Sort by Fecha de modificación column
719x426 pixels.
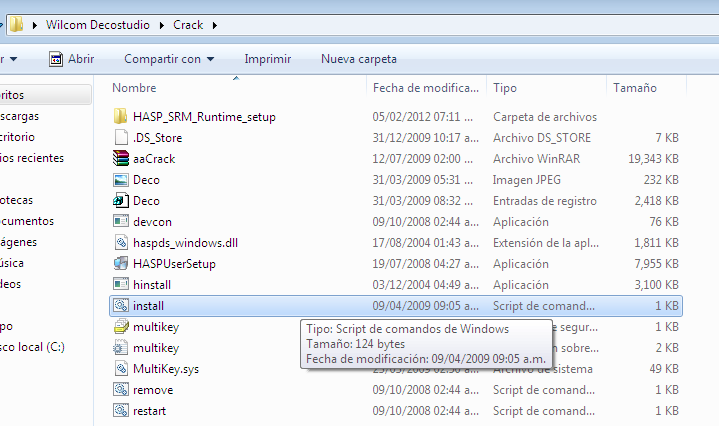pos(426,88)
